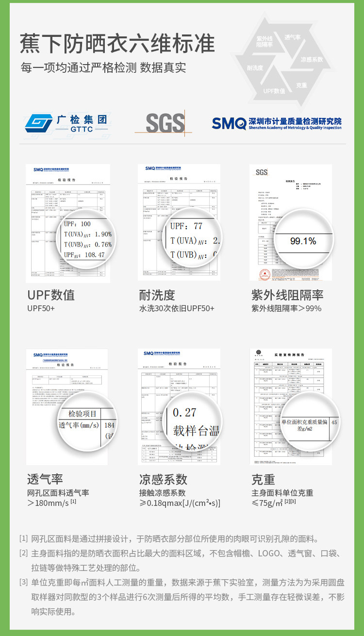Click the 凉感系数 heading below the report
The width and height of the screenshot is (364, 636).
tap(163, 479)
